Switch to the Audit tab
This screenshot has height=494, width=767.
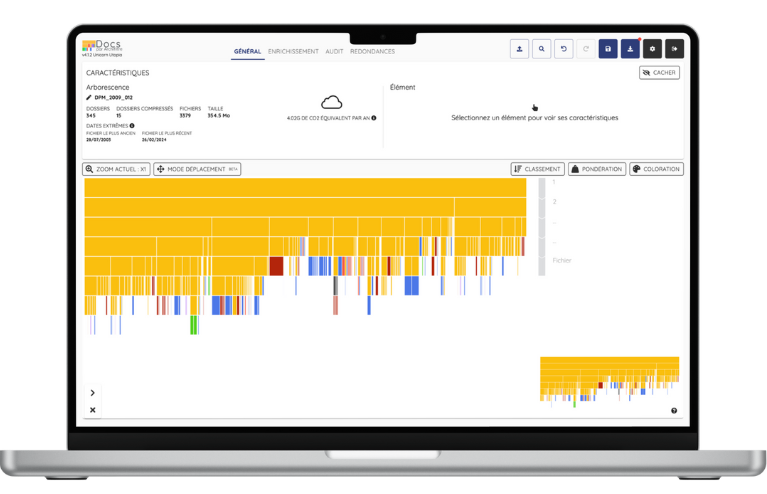(334, 51)
